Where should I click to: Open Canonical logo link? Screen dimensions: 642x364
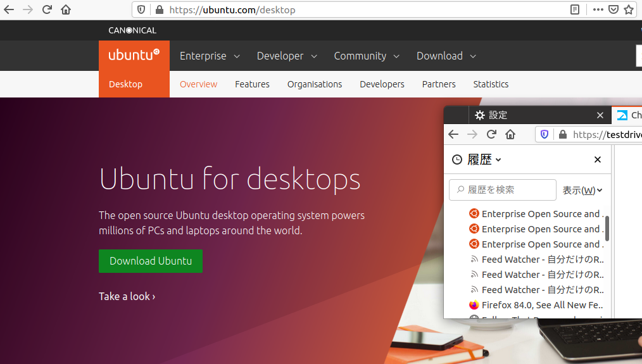click(x=132, y=30)
